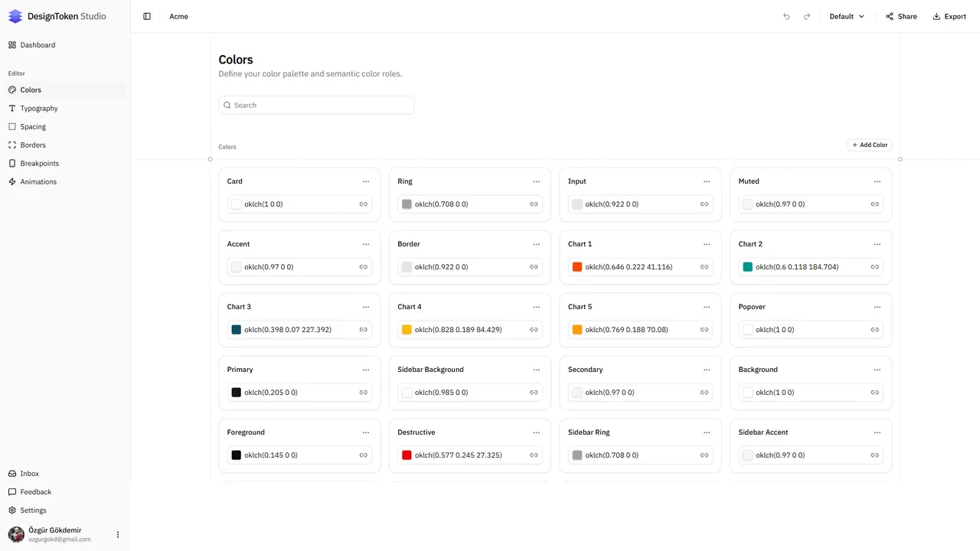Go to the Dashboard
The image size is (980, 551).
(x=37, y=44)
